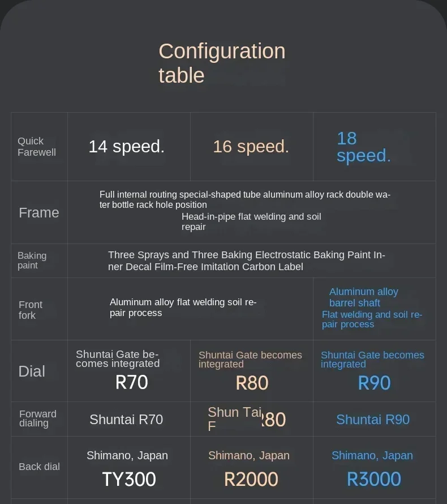Click the TY300 back dial value
The height and width of the screenshot is (504, 447).
[129, 480]
